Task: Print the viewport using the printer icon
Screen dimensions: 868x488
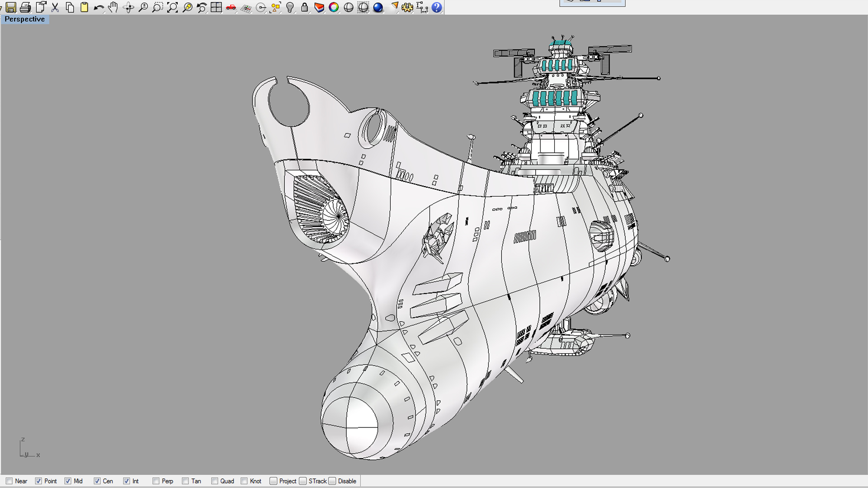Action: click(26, 7)
